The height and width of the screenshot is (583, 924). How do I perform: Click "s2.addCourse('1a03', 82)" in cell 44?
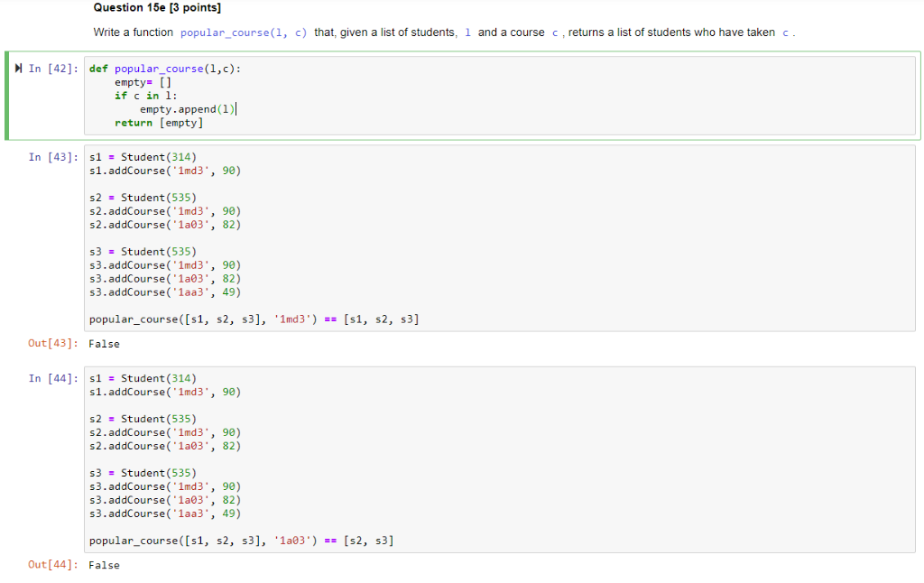165,446
